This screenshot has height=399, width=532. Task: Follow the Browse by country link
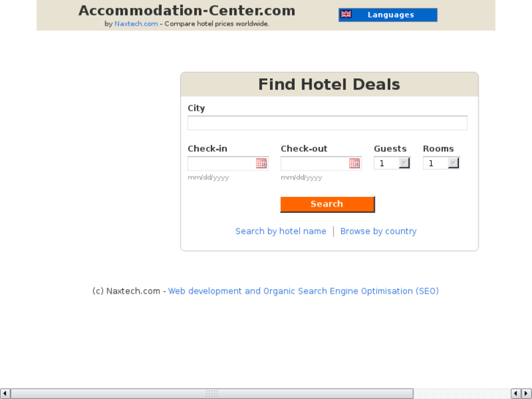point(378,231)
